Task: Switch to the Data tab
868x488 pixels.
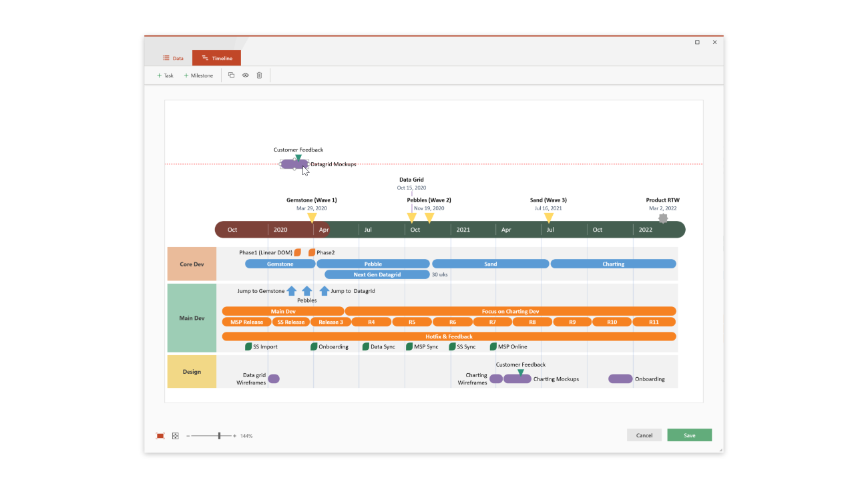Action: coord(173,58)
